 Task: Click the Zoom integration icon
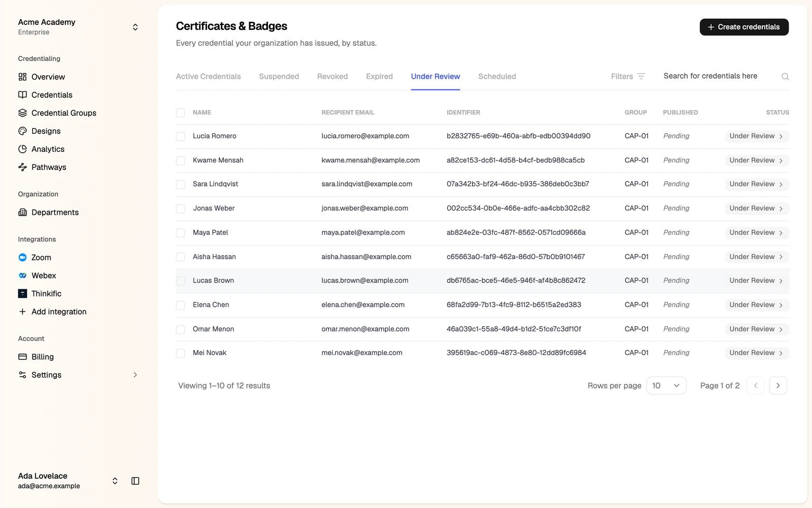point(22,258)
